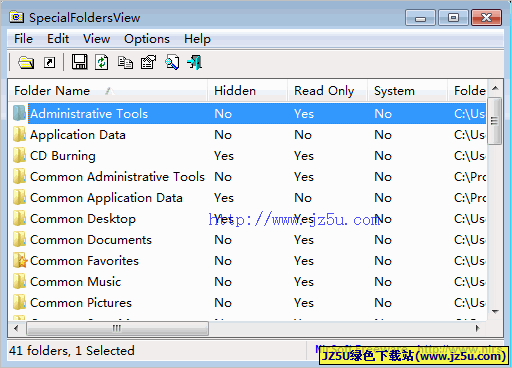Image resolution: width=512 pixels, height=368 pixels.
Task: Click the Refresh toolbar icon
Action: (x=101, y=62)
